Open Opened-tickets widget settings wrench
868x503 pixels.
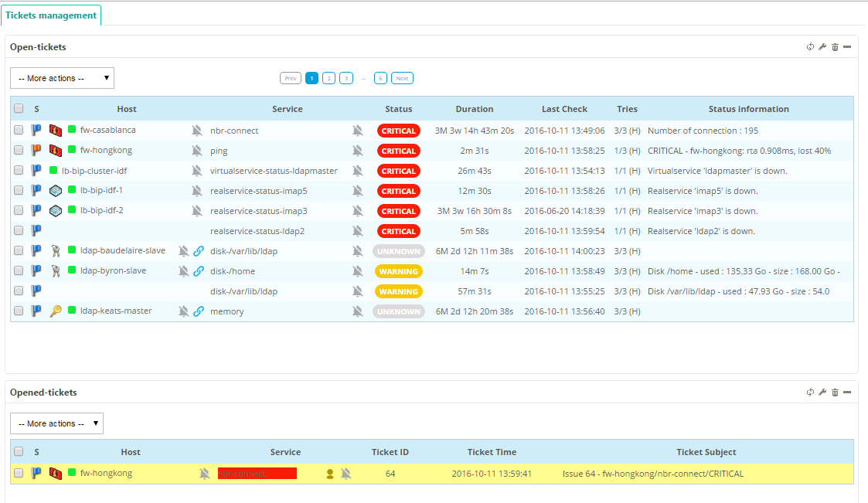[822, 393]
